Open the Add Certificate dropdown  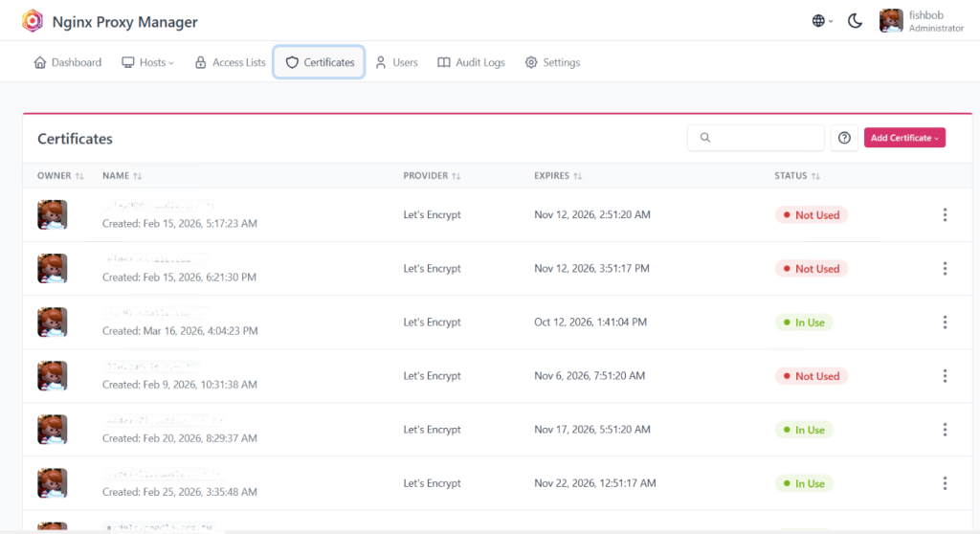point(904,138)
